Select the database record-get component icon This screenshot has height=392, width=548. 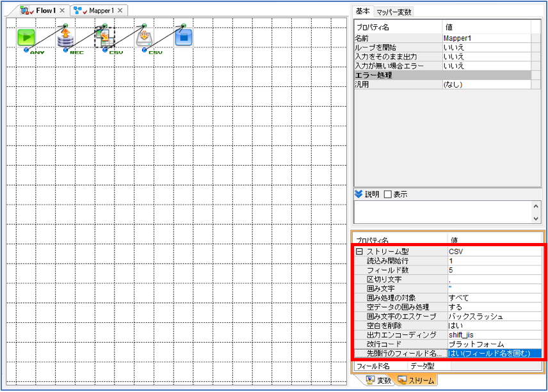[x=66, y=37]
